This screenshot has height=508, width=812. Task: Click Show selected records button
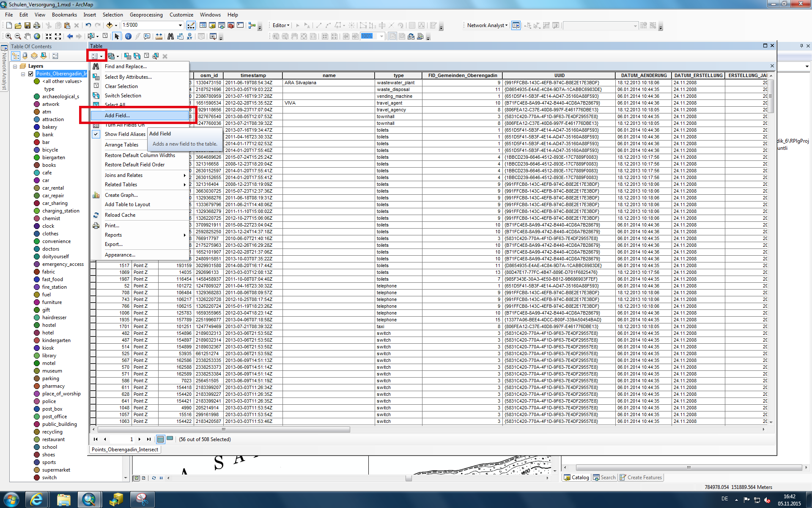coord(170,439)
